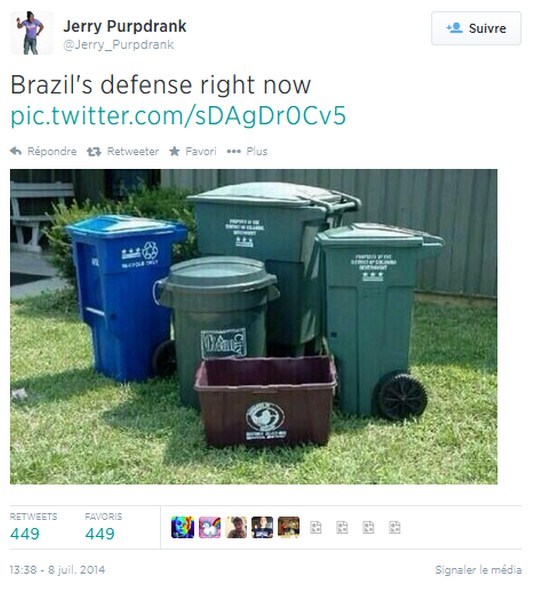Click the Suivre follow button
Screen dimensions: 540x598
pos(476,28)
